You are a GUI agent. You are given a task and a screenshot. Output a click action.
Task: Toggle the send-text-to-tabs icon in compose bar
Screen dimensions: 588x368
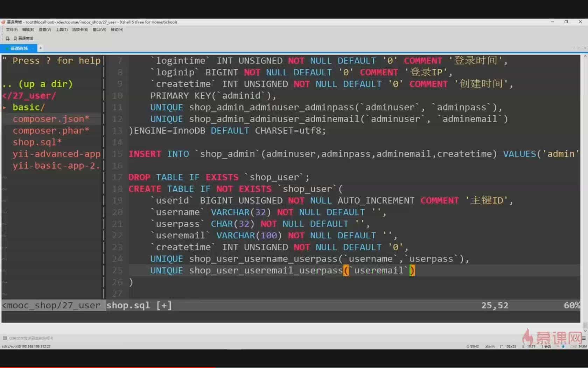(5, 338)
